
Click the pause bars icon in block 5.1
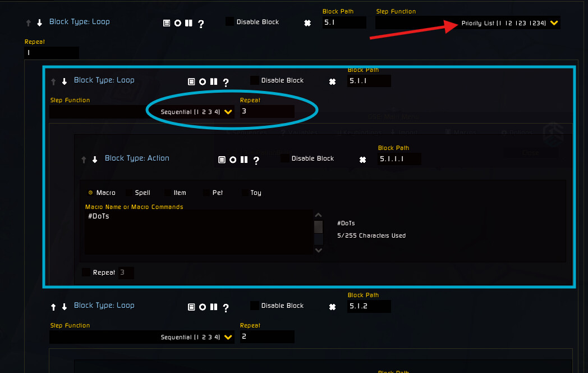(x=189, y=23)
